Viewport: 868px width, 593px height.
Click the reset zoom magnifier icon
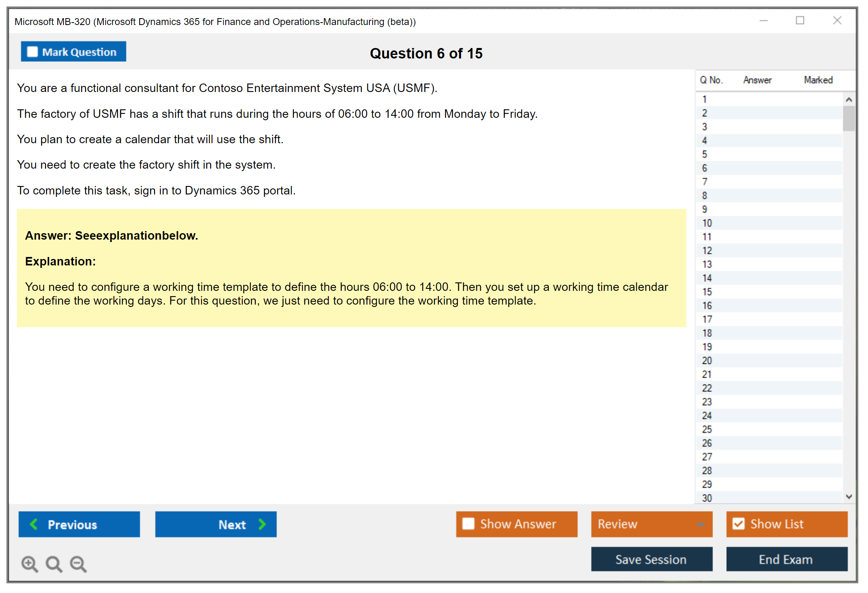[54, 564]
